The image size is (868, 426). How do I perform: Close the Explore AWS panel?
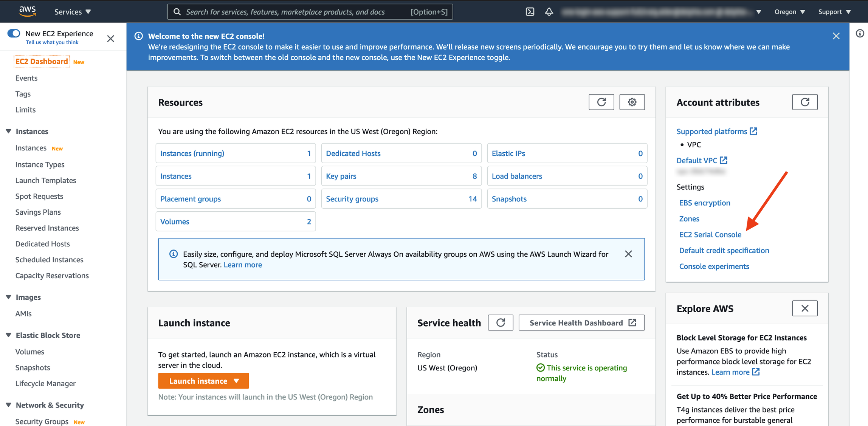coord(804,308)
